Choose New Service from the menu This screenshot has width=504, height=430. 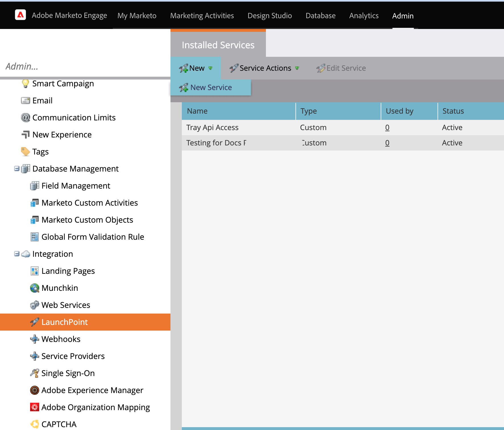(x=211, y=87)
